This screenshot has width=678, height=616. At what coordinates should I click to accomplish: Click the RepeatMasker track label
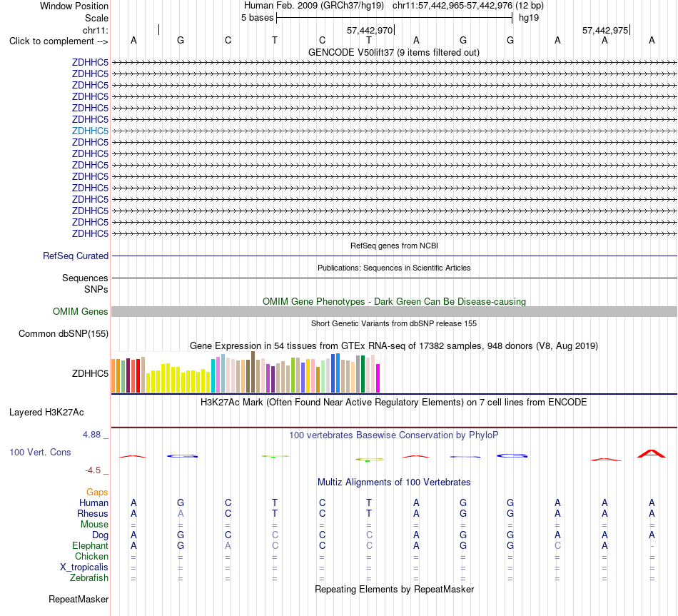(x=79, y=599)
